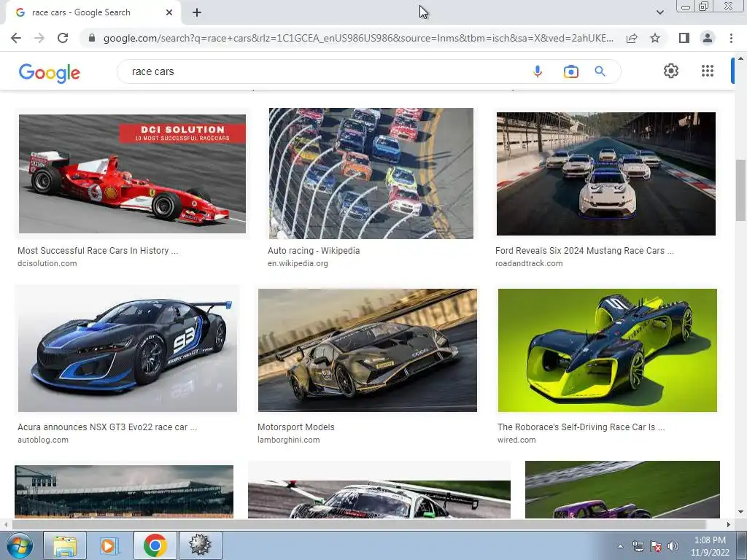Image resolution: width=747 pixels, height=560 pixels.
Task: Click the lamborghini.com source link
Action: coord(289,440)
